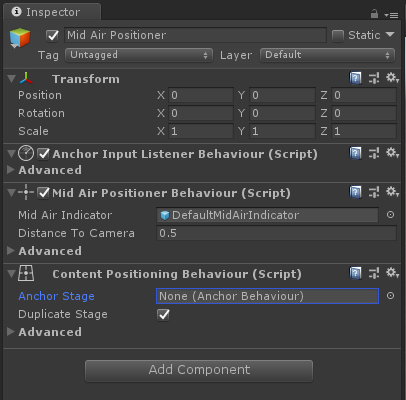Click the Distance To Camera value field
This screenshot has width=406, height=400.
(x=276, y=233)
